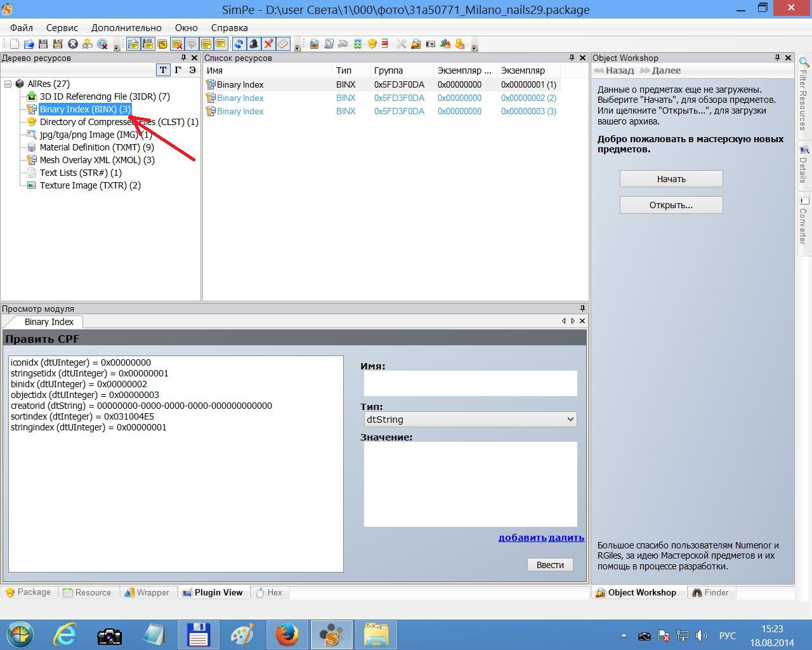The height and width of the screenshot is (650, 812).
Task: Switch to the Hex tab
Action: point(269,592)
